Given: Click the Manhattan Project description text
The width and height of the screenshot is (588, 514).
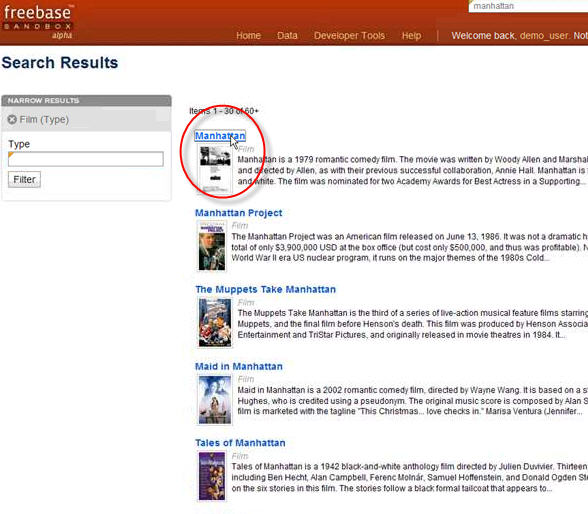Looking at the screenshot, I should (x=410, y=247).
